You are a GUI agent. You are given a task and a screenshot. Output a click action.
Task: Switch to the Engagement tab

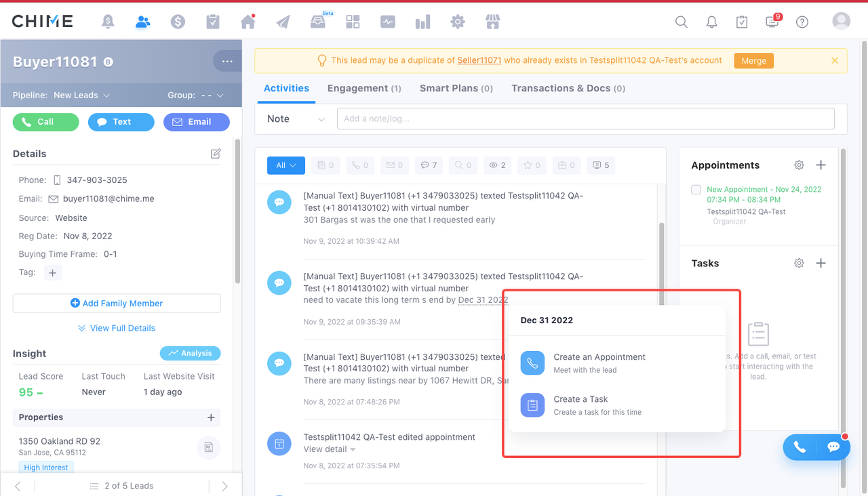[364, 88]
